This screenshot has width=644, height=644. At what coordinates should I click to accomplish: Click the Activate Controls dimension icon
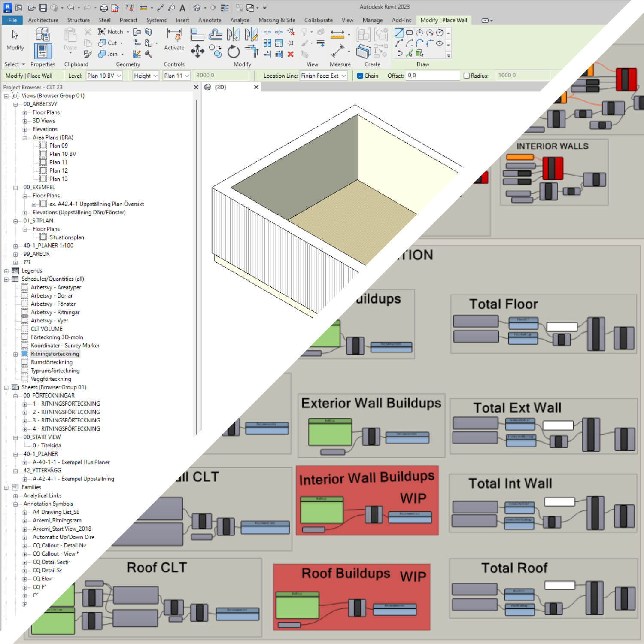(x=174, y=35)
